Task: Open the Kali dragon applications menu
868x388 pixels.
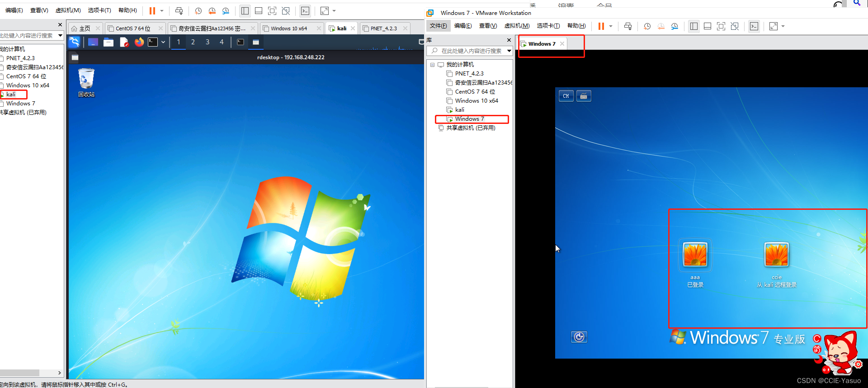Action: [74, 42]
